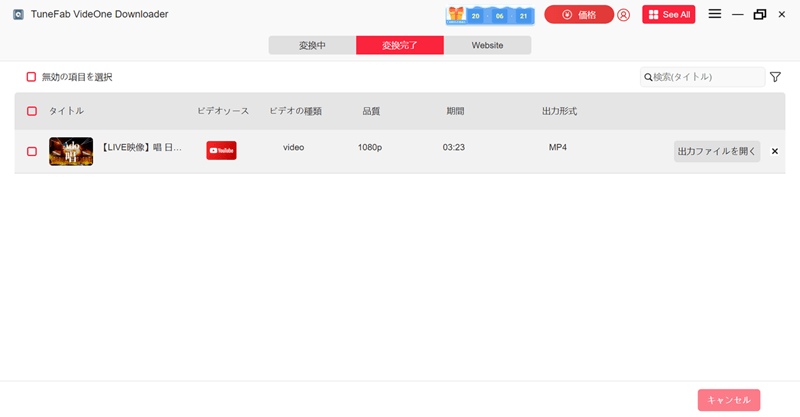Minimize the TuneFab window

[737, 15]
